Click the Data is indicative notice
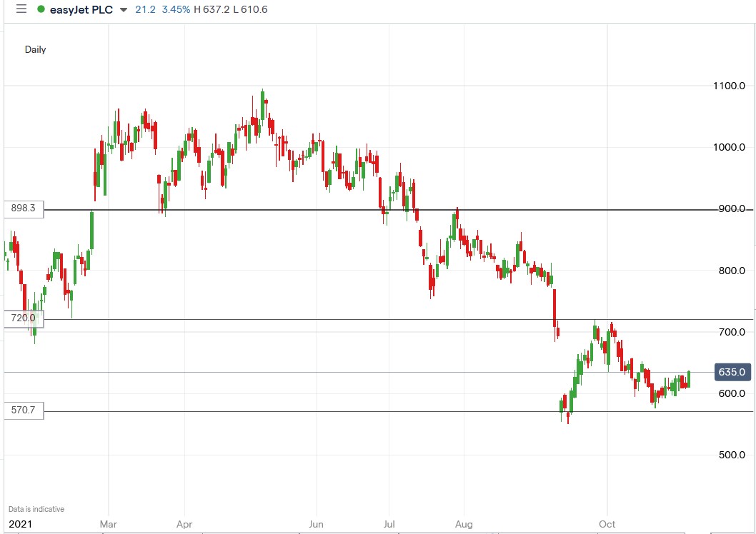Image resolution: width=756 pixels, height=534 pixels. tap(37, 509)
